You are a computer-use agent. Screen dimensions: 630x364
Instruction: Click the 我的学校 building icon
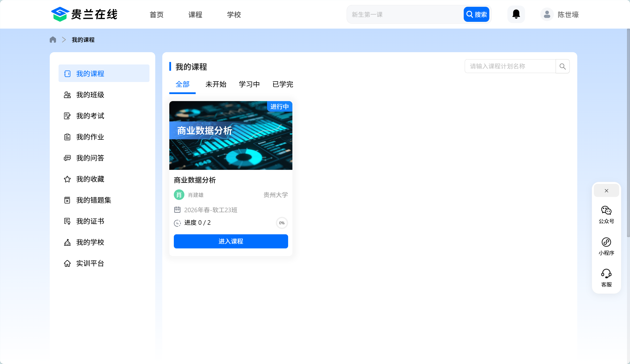(67, 242)
